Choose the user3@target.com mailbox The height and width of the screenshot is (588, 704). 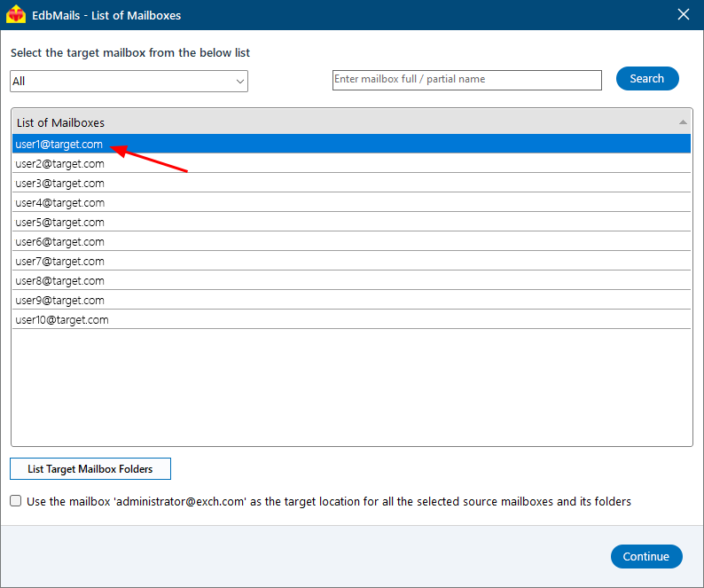[x=59, y=184]
